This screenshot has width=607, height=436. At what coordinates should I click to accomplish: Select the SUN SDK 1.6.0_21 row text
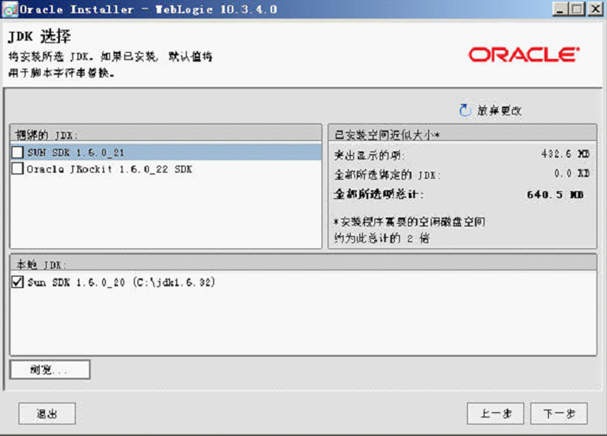pyautogui.click(x=76, y=153)
